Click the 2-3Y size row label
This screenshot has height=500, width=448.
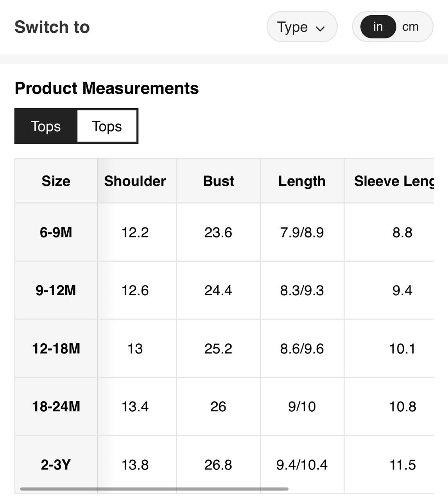coord(56,465)
